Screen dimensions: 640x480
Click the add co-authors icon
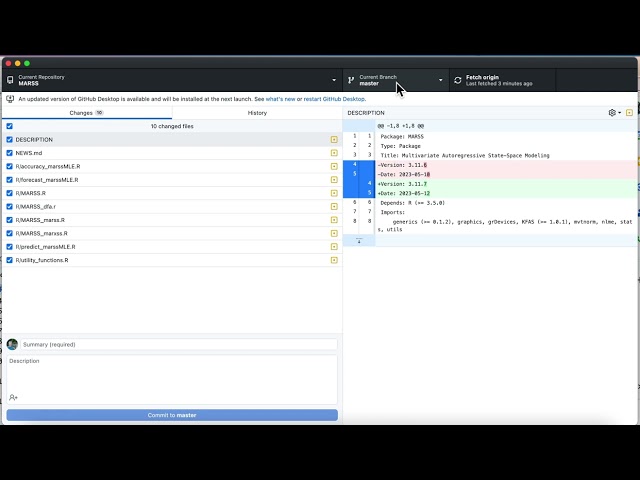(x=13, y=397)
